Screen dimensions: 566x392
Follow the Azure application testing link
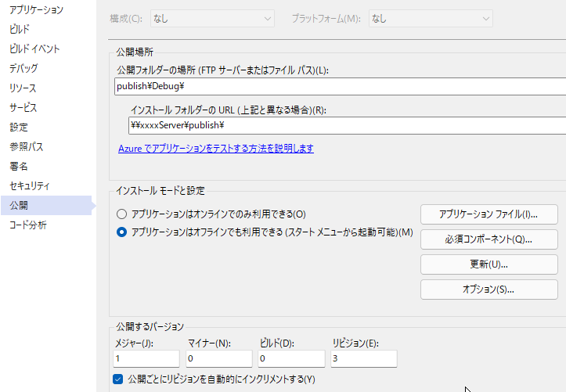tap(216, 148)
